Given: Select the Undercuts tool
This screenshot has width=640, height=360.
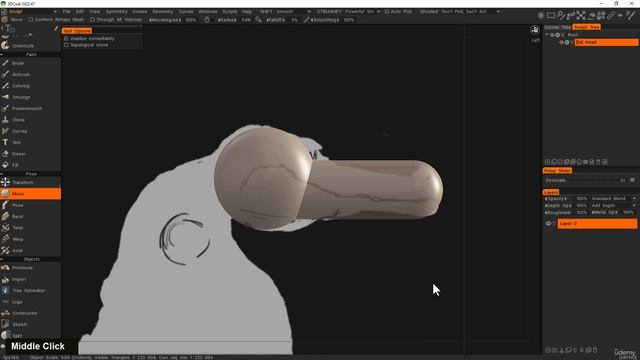Looking at the screenshot, I should coord(31,46).
